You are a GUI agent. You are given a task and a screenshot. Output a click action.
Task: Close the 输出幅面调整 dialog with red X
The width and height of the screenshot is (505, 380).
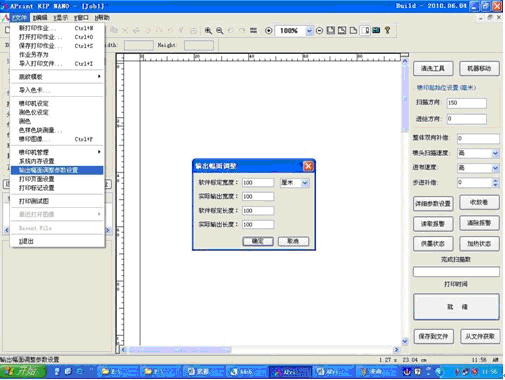pos(308,166)
